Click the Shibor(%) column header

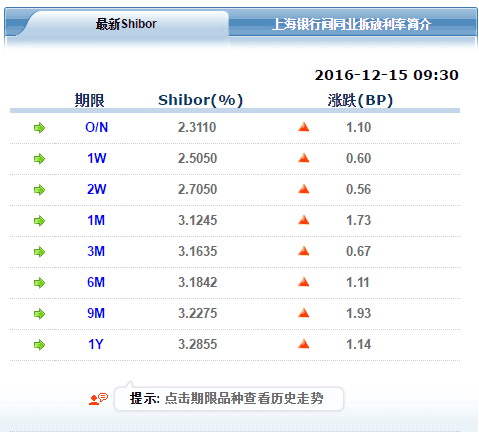coord(200,100)
